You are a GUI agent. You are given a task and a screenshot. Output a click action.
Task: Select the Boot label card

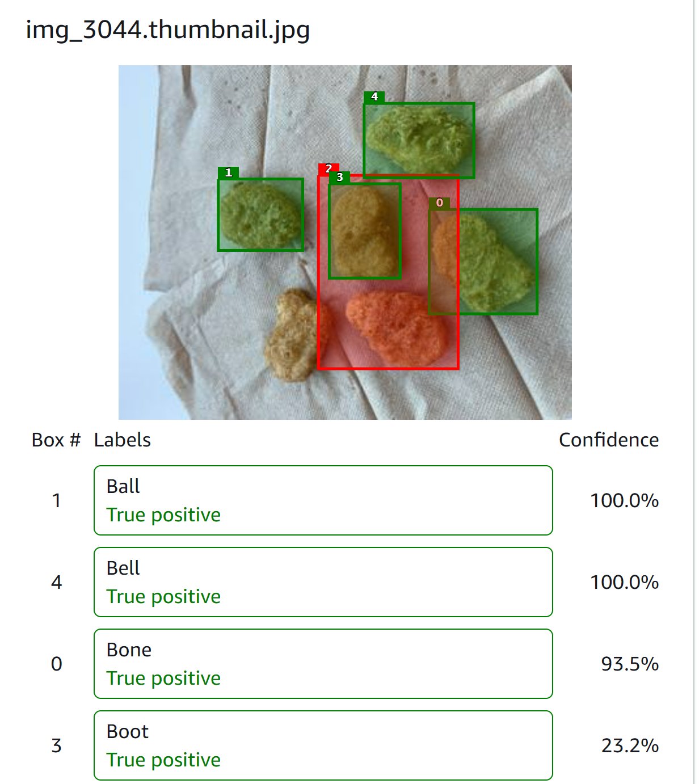pyautogui.click(x=323, y=745)
